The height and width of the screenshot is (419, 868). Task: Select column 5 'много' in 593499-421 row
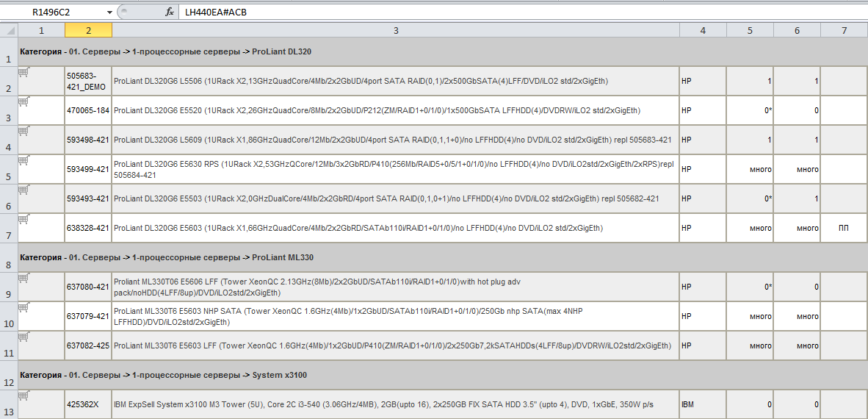(x=750, y=170)
